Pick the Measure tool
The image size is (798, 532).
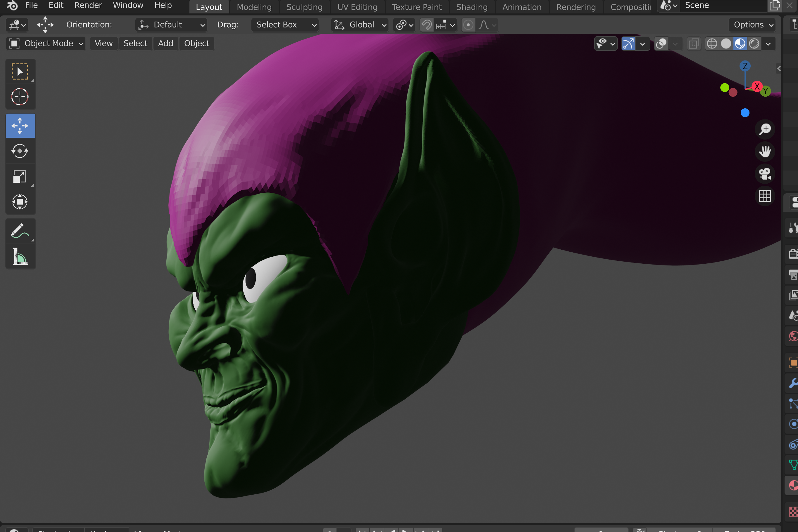pos(20,256)
